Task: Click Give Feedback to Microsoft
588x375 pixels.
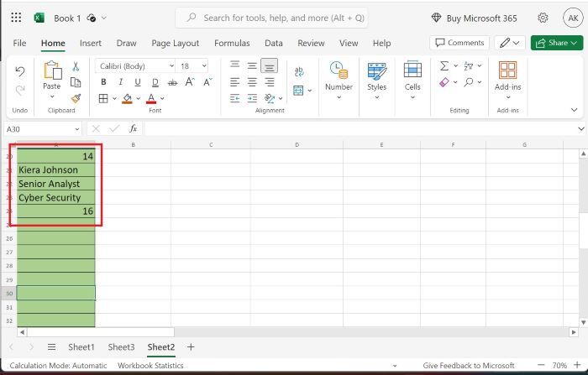Action: 469,365
